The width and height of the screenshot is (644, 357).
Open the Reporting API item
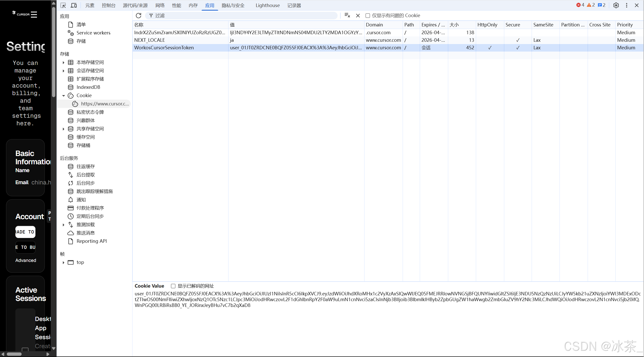pyautogui.click(x=91, y=241)
